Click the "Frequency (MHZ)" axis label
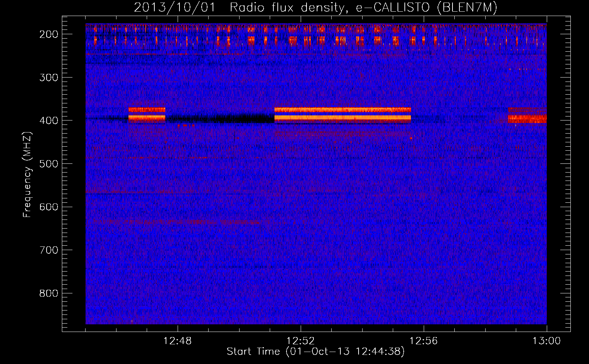Screen dimensions: 589x364 coord(28,175)
